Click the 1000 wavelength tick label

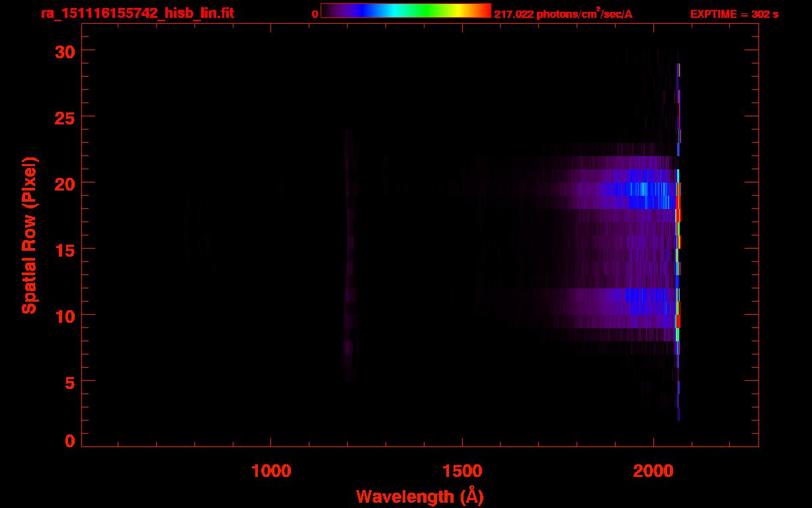[271, 471]
